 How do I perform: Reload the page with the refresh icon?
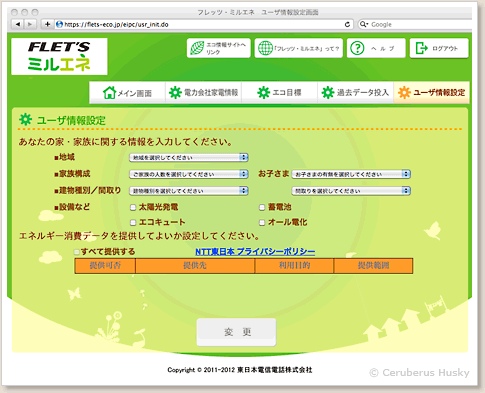(x=347, y=24)
